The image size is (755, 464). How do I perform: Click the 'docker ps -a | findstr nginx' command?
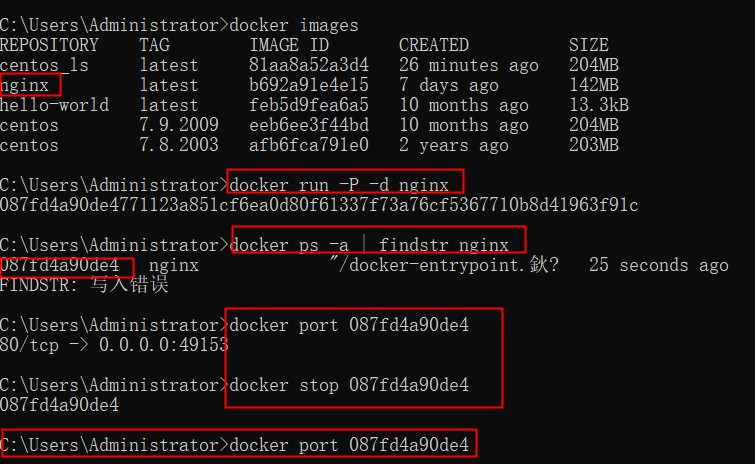pos(369,245)
